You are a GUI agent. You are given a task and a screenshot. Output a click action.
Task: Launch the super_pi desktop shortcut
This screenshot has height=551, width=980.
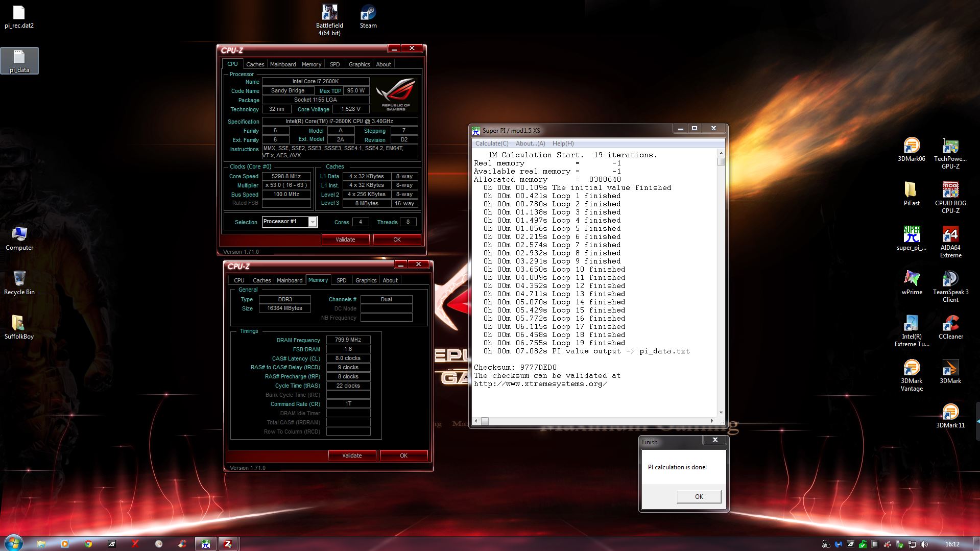tap(912, 238)
